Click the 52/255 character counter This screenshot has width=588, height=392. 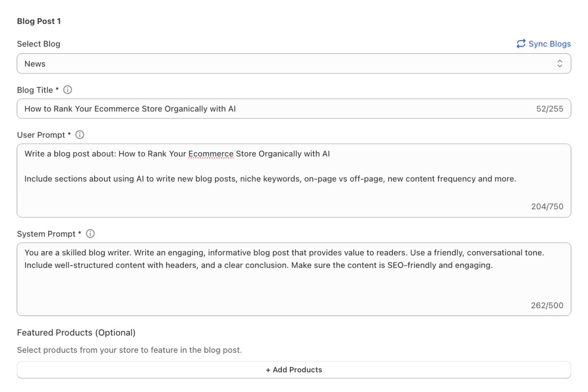[550, 109]
